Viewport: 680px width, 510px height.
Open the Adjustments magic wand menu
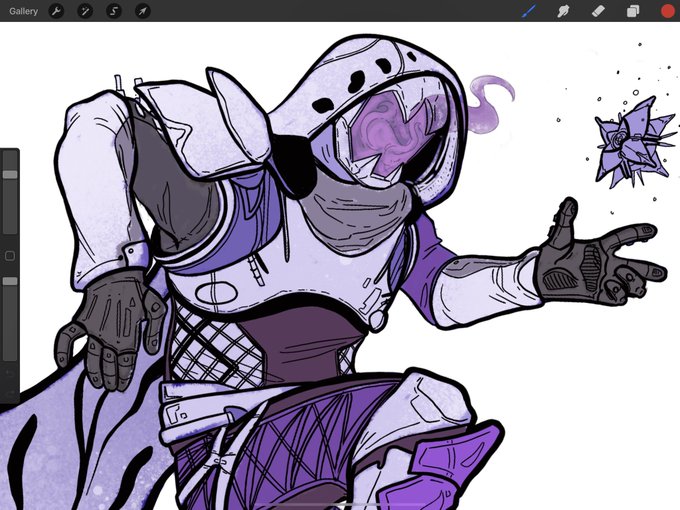click(85, 11)
